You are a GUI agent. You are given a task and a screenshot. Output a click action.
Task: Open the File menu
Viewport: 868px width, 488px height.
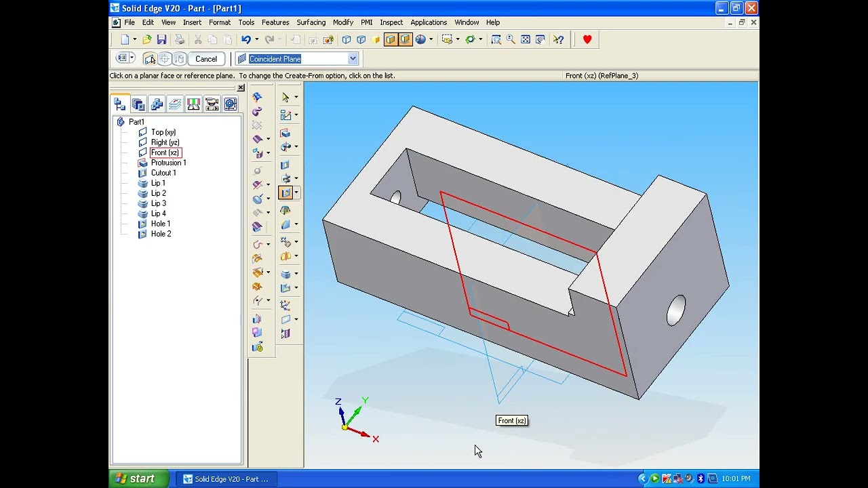coord(129,22)
